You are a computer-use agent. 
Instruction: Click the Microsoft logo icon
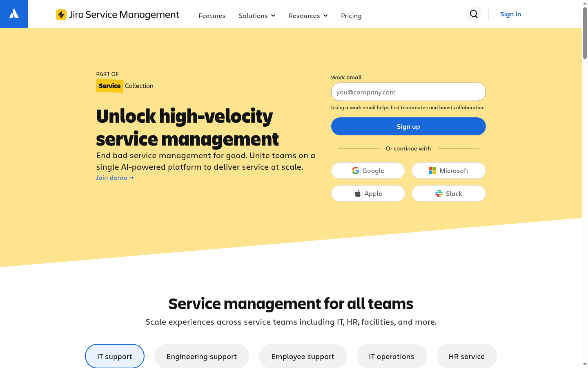432,171
